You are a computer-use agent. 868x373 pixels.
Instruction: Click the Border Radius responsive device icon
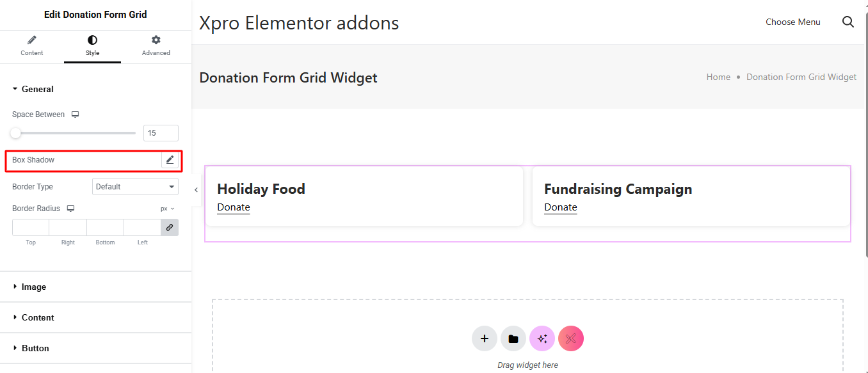pos(70,209)
